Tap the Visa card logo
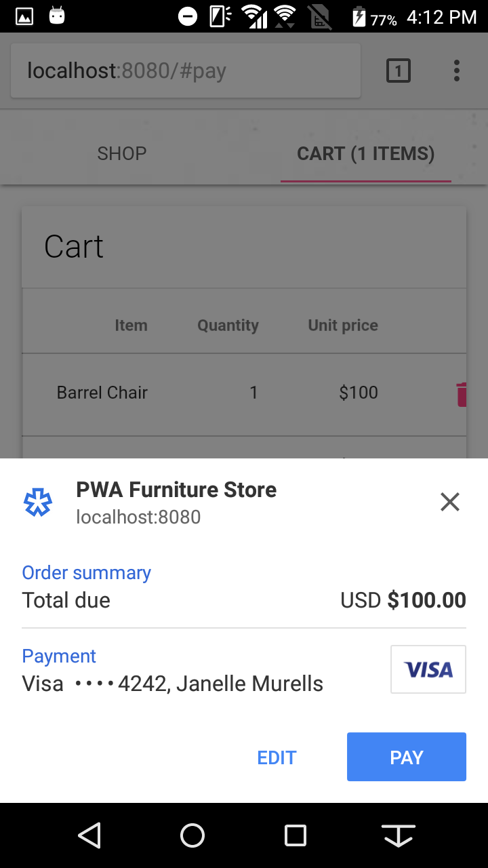The height and width of the screenshot is (868, 488). pos(428,669)
